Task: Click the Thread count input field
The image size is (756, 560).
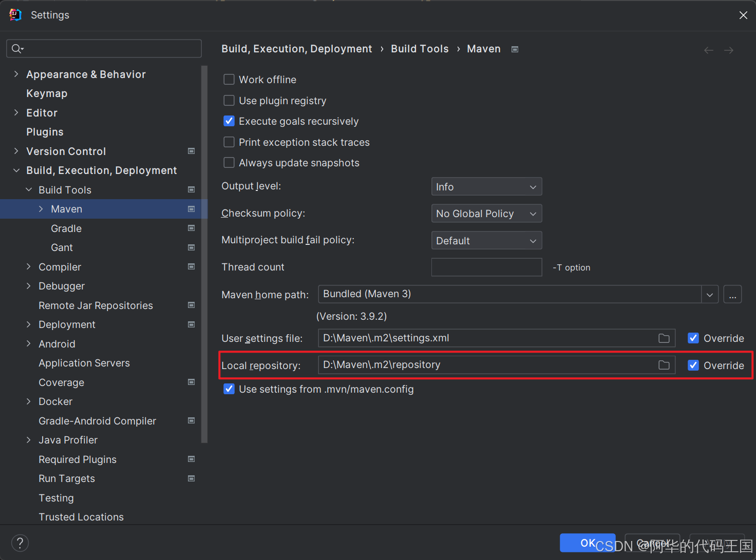Action: point(486,267)
